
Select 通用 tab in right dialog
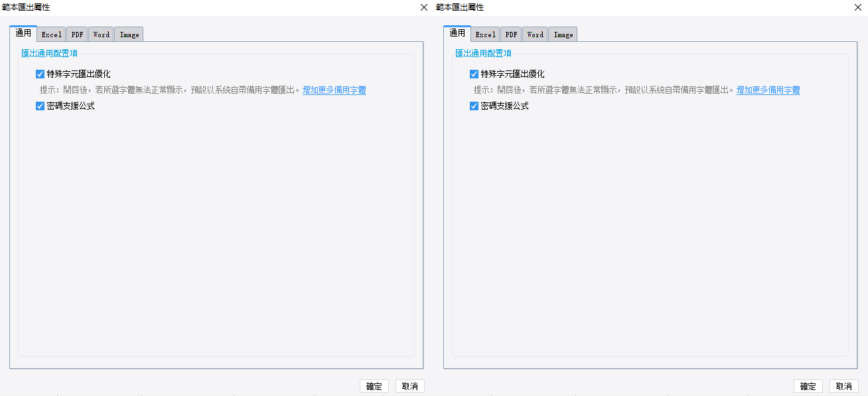click(x=457, y=33)
